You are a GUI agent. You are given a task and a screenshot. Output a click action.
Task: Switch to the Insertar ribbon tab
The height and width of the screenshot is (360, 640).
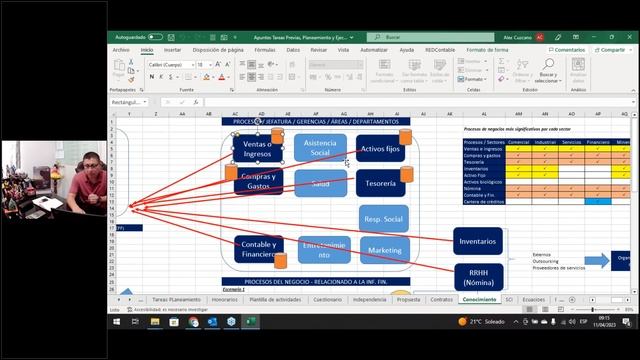(172, 50)
